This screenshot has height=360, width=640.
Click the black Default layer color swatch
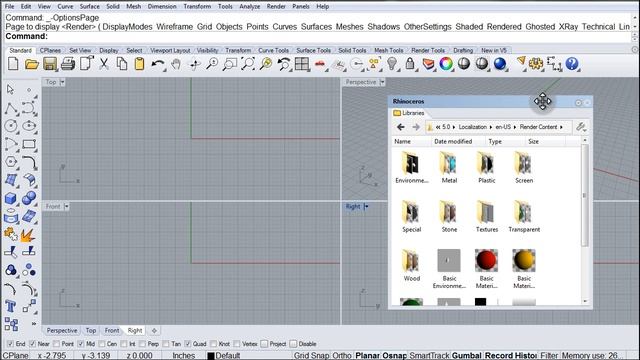coord(211,356)
